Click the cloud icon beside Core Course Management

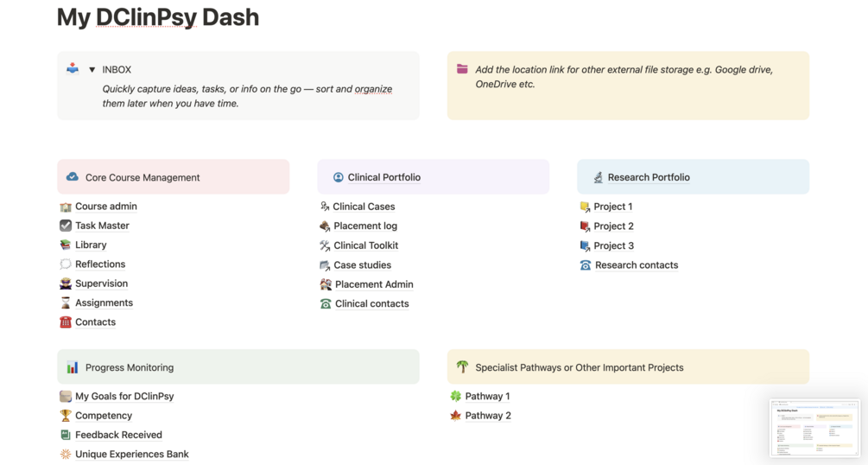[73, 177]
